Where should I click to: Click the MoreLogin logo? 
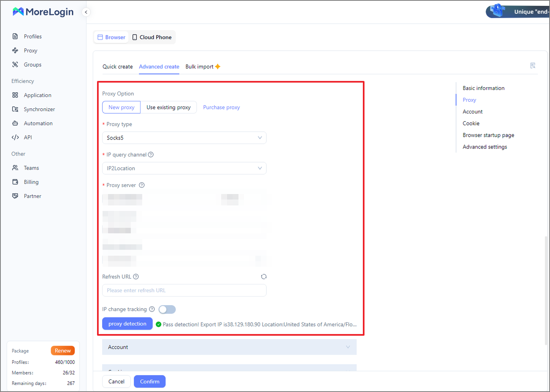pyautogui.click(x=43, y=12)
